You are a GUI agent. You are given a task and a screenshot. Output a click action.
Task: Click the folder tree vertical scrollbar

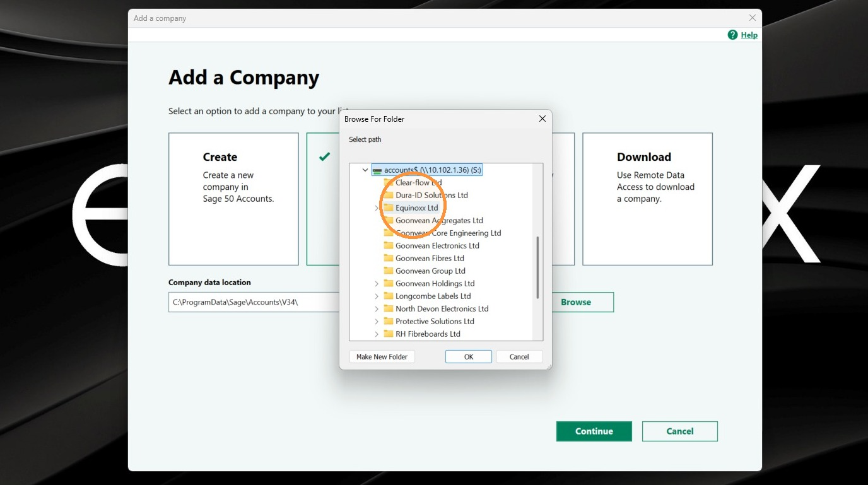[537, 268]
